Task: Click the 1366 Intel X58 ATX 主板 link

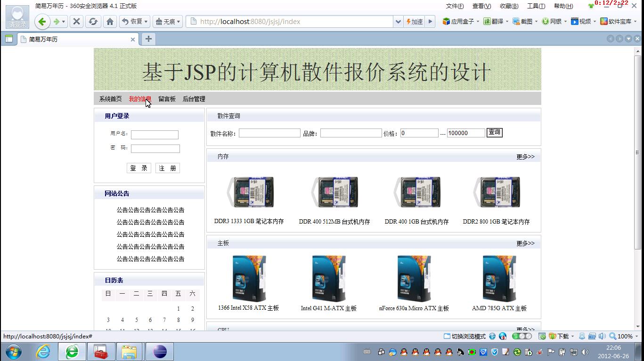Action: (249, 308)
